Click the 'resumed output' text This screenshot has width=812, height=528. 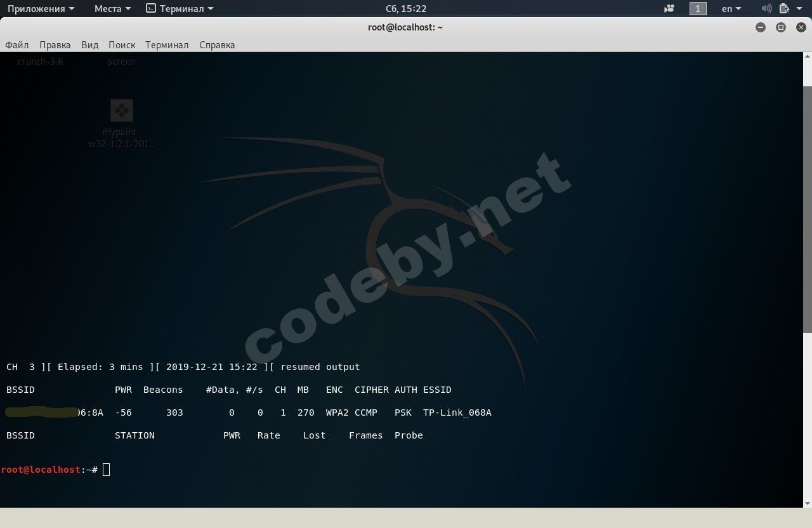click(x=320, y=367)
